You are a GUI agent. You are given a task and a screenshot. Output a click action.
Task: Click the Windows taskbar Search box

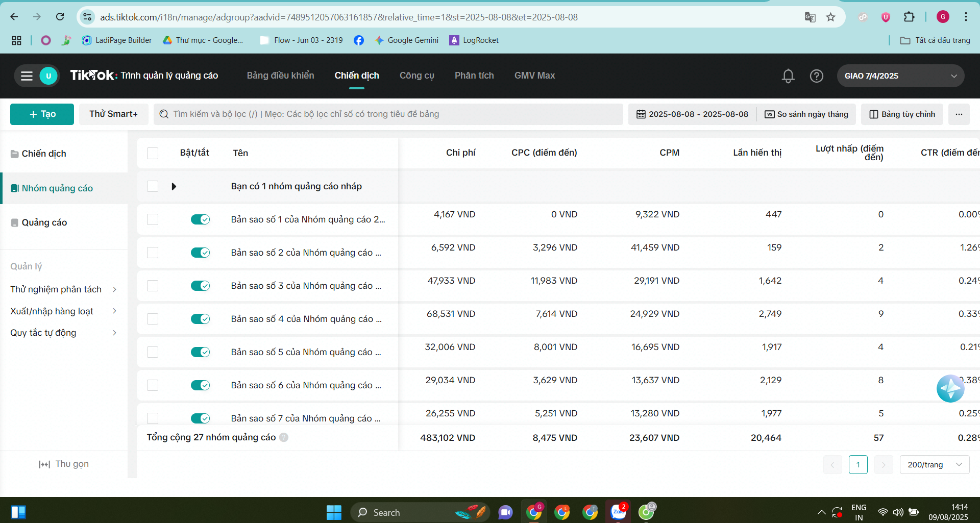pyautogui.click(x=420, y=512)
